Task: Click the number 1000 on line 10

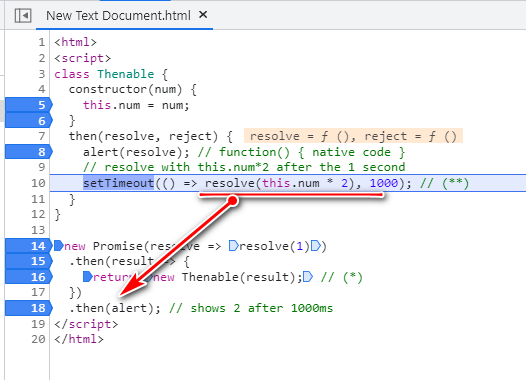Action: (384, 183)
